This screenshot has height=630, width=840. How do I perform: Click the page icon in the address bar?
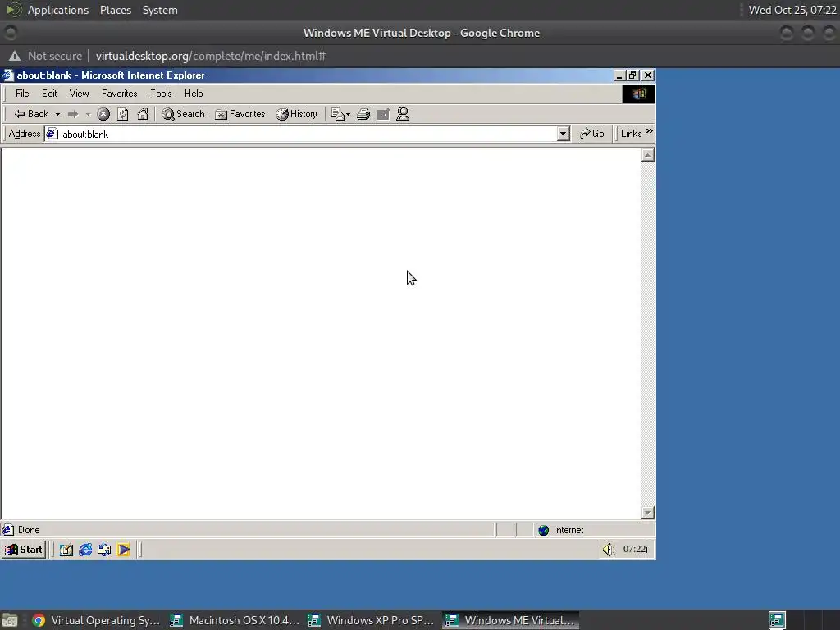pyautogui.click(x=52, y=134)
